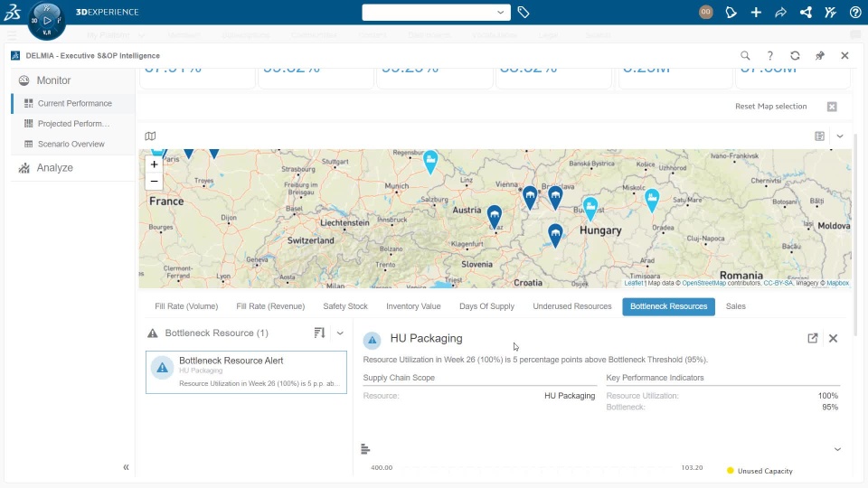This screenshot has height=488, width=868.
Task: Click the plus add icon in top bar
Action: point(756,12)
